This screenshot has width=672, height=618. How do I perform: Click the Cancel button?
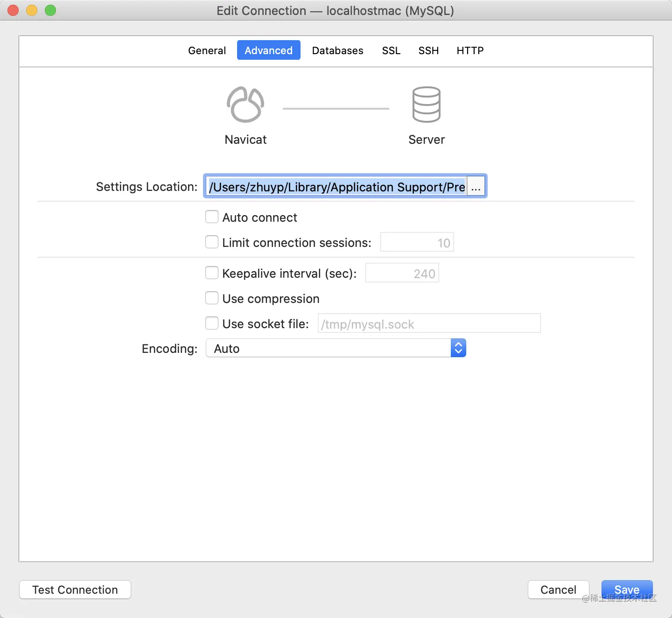[559, 590]
